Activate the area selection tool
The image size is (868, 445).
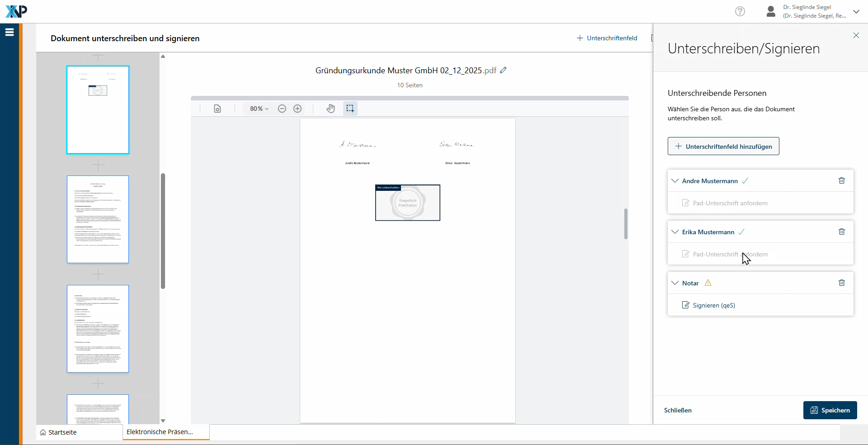click(x=350, y=109)
